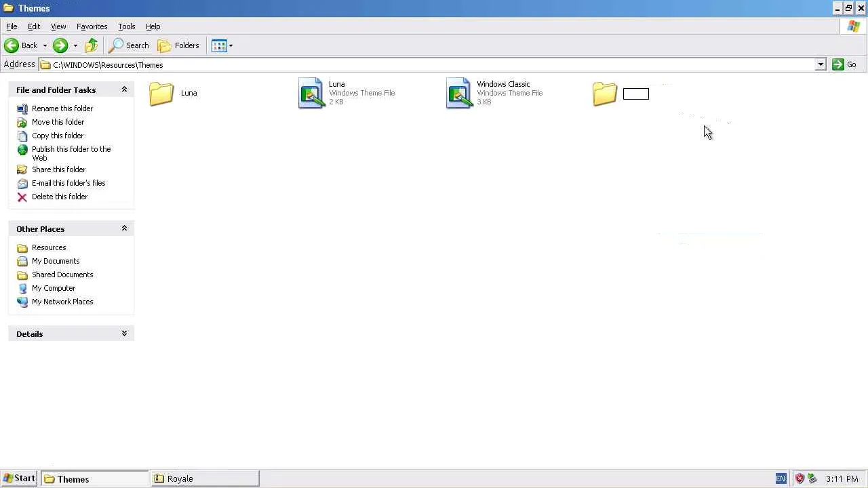This screenshot has height=488, width=868.
Task: Click the Move this folder icon
Action: [22, 122]
